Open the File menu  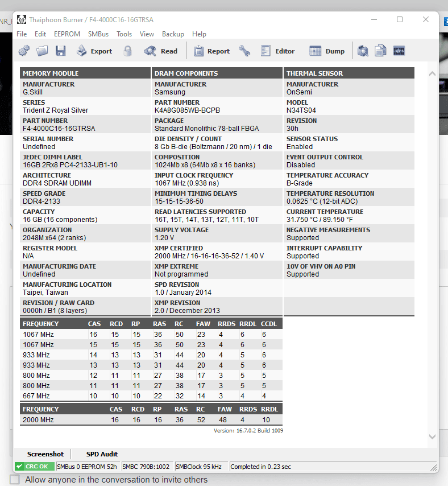[22, 34]
